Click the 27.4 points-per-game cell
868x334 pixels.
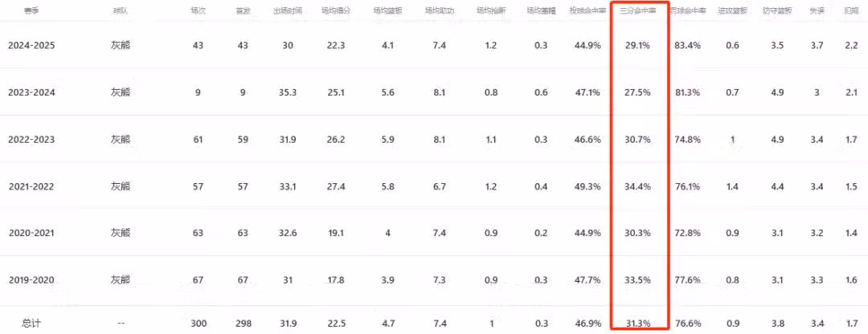point(336,187)
